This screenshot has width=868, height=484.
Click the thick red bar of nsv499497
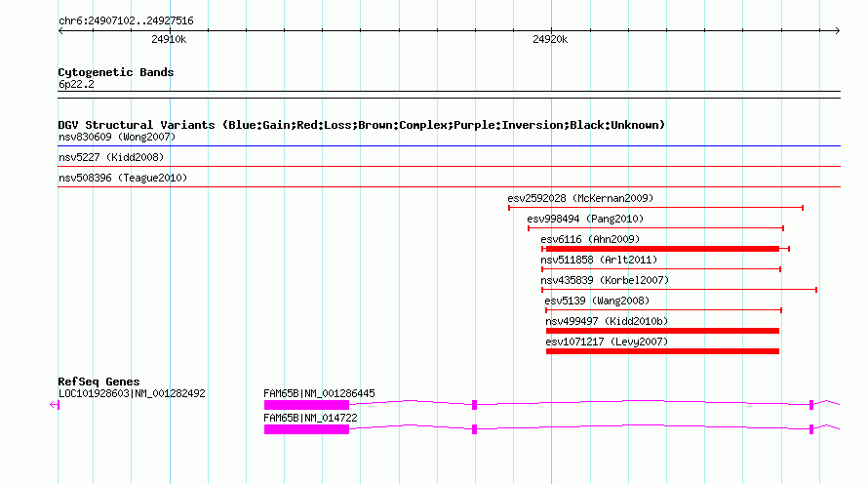(662, 331)
